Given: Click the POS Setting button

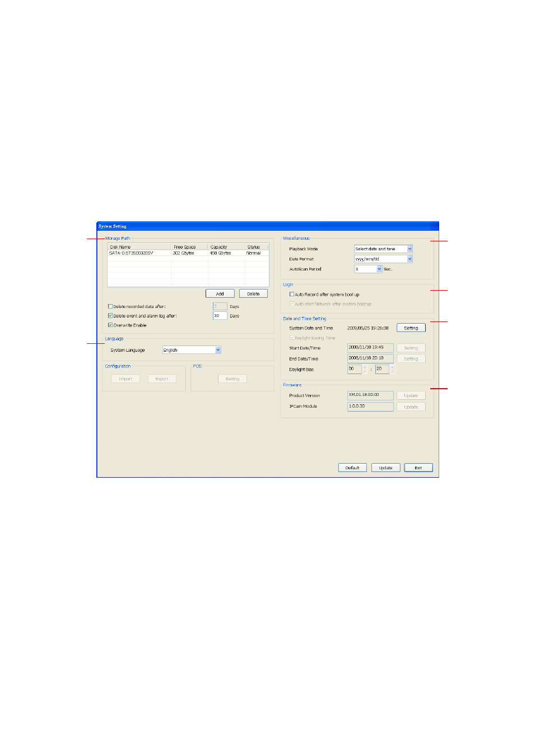Looking at the screenshot, I should pos(232,379).
